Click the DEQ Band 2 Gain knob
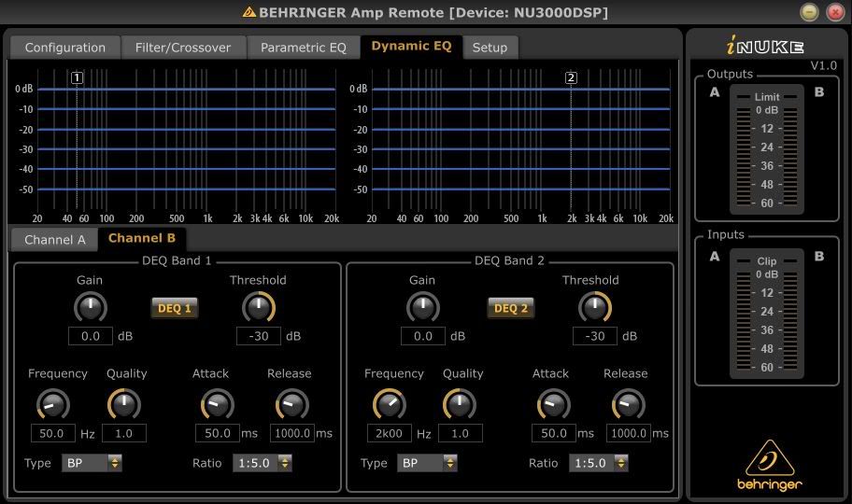This screenshot has height=504, width=852. (423, 307)
